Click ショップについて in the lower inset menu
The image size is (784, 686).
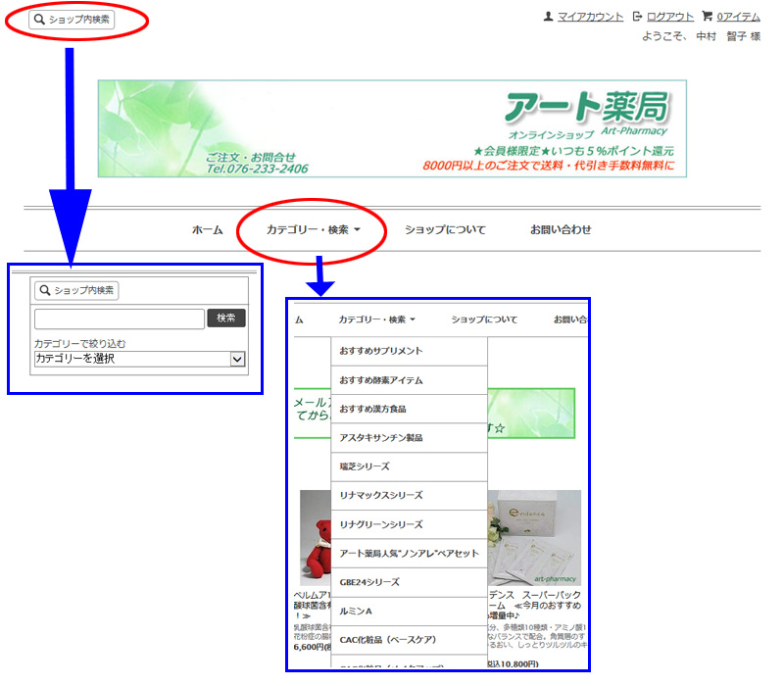(x=484, y=319)
